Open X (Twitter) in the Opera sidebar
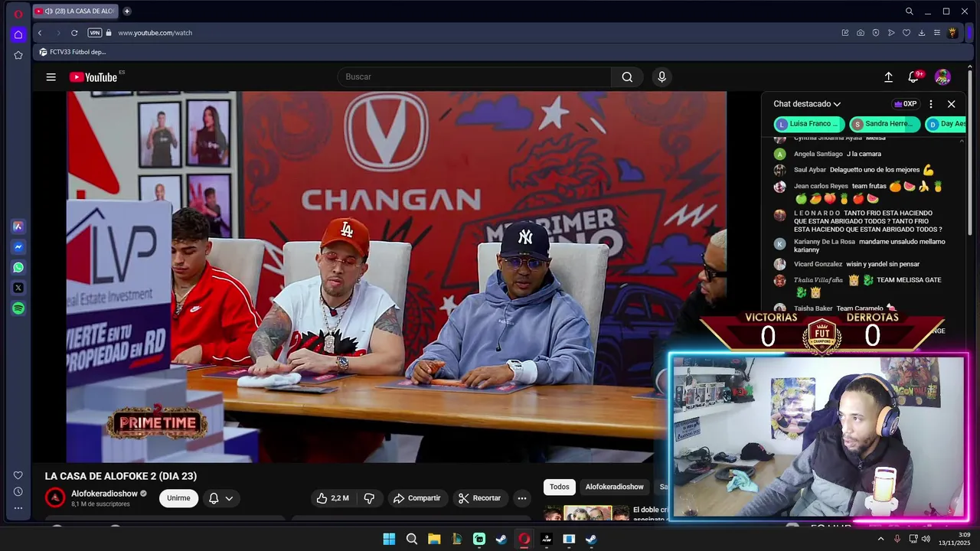980x551 pixels. pyautogui.click(x=18, y=288)
